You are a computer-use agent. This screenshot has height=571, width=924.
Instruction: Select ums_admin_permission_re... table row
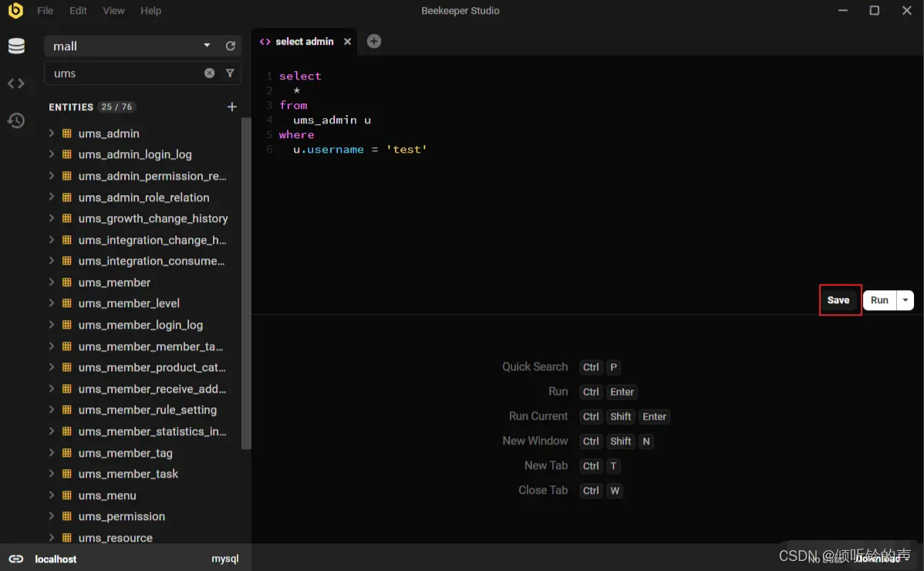143,176
